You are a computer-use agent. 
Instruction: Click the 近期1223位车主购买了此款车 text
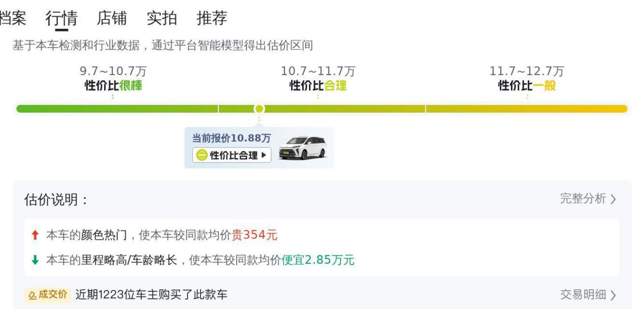(151, 295)
